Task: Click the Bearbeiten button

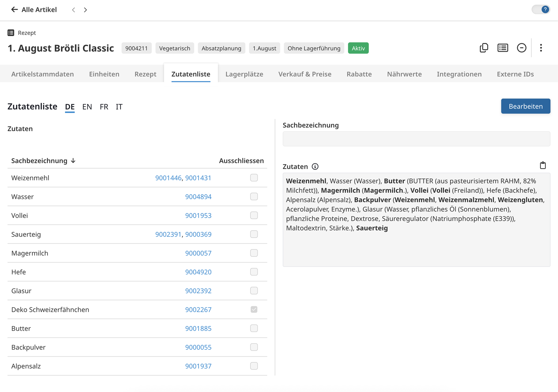Action: click(525, 106)
